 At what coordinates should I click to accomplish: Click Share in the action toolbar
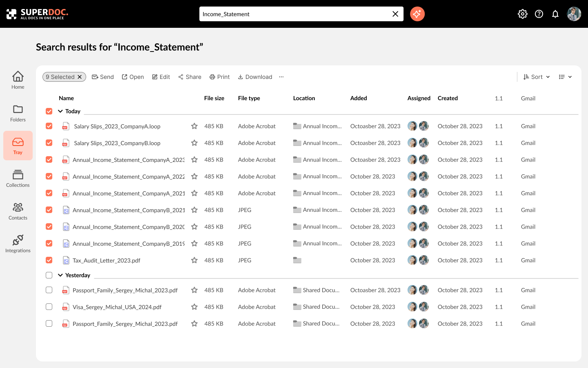click(189, 77)
